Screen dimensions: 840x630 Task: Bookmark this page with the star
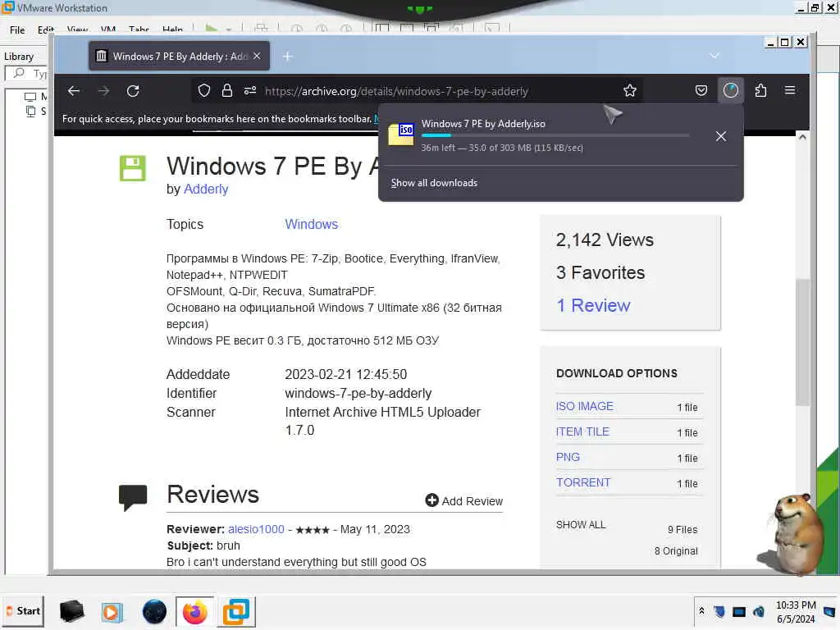[x=630, y=90]
